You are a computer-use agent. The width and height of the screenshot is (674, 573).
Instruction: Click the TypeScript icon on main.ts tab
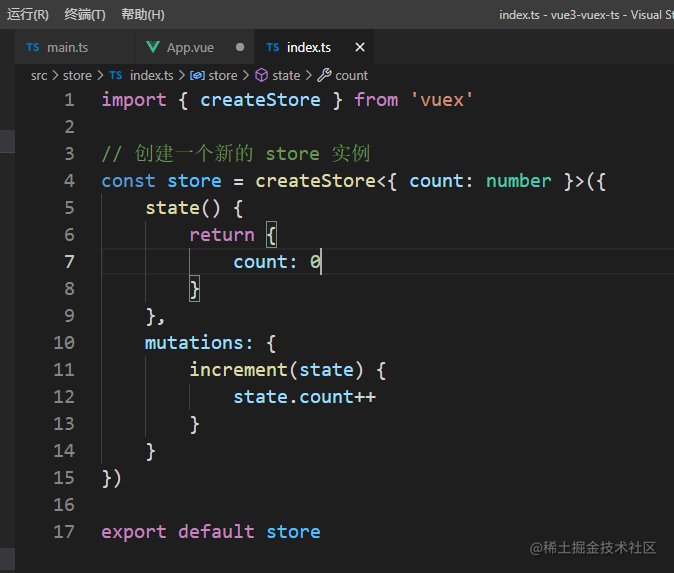(x=33, y=47)
